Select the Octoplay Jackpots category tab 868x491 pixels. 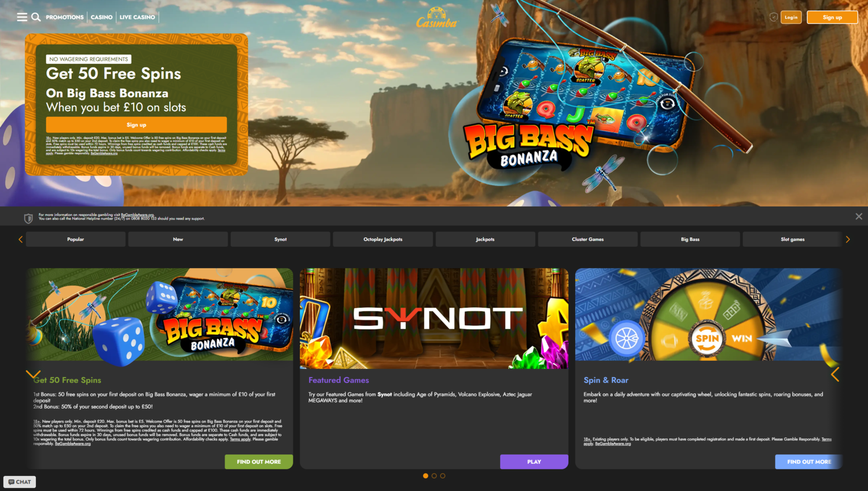coord(382,239)
